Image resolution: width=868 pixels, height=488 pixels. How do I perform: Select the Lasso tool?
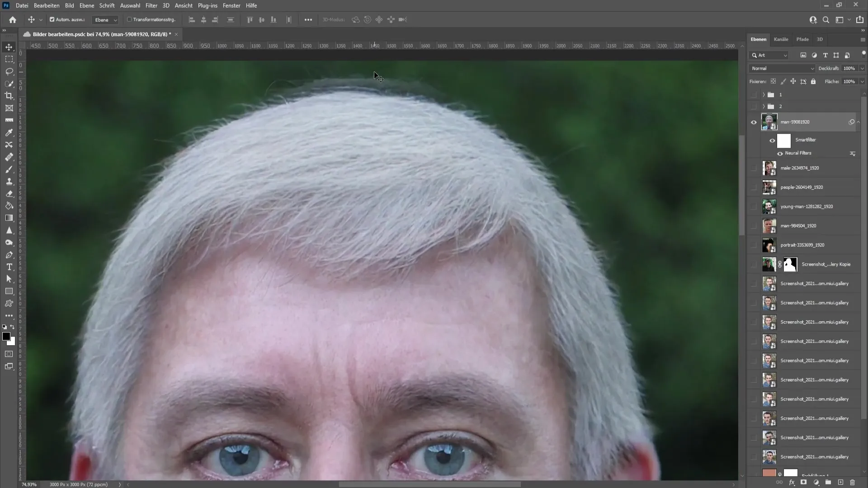pos(9,70)
